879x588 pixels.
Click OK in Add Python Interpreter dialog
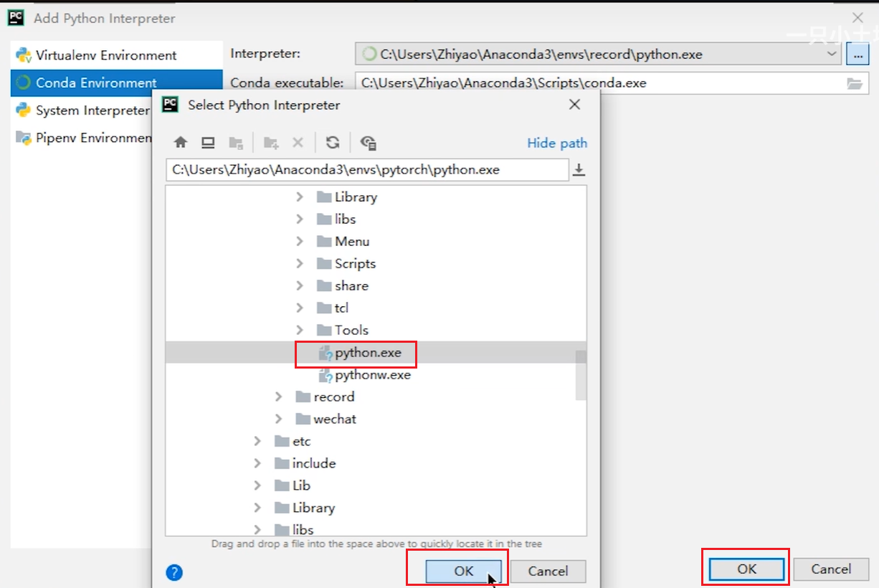click(x=746, y=569)
